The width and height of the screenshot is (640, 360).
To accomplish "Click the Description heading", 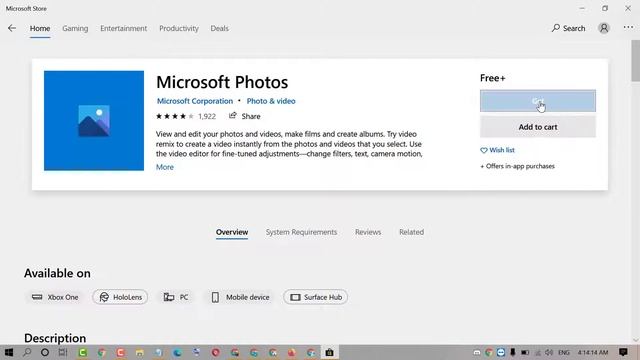I will [x=55, y=338].
